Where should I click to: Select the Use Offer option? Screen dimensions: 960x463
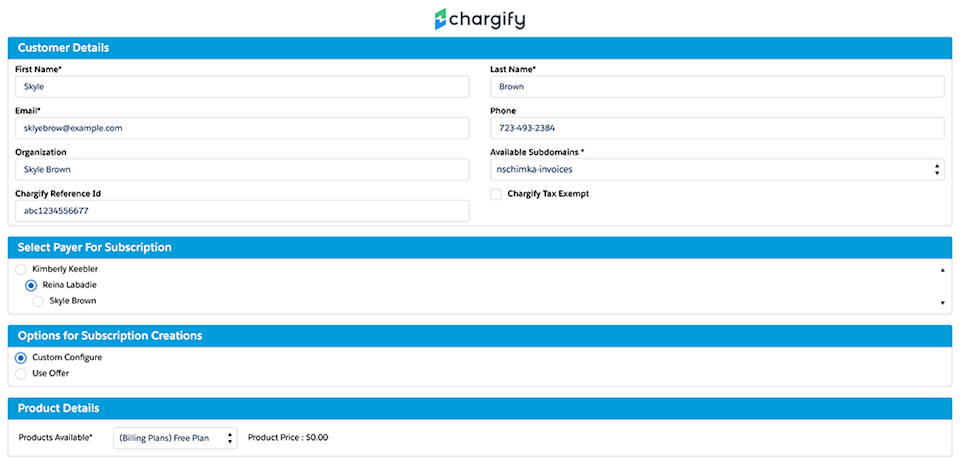pyautogui.click(x=21, y=374)
